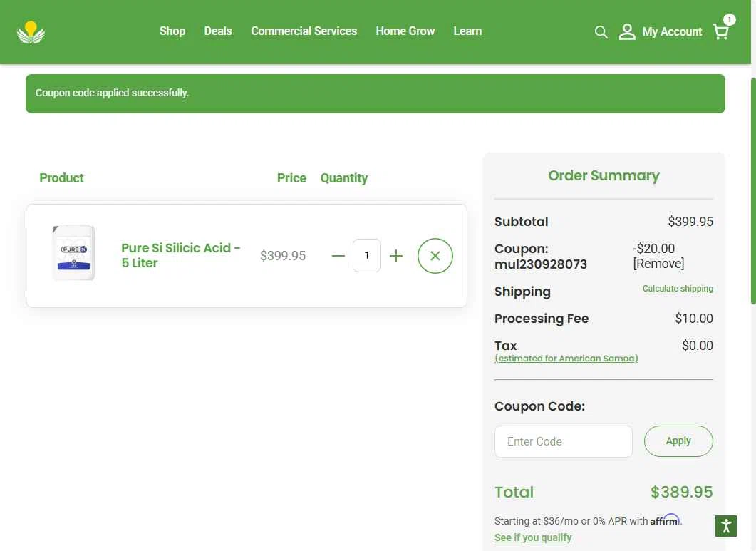Screen dimensions: 756x551
Task: Click the $10.00 processing fee value
Action: coord(694,319)
